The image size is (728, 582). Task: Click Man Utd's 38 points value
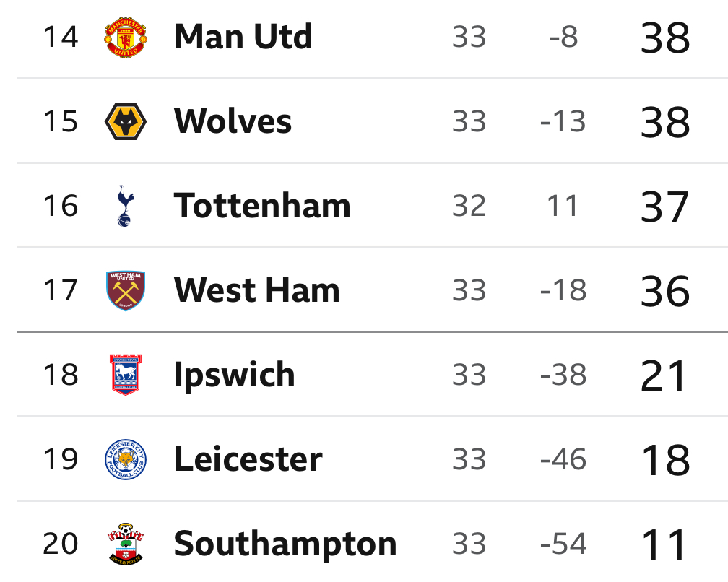(x=664, y=38)
